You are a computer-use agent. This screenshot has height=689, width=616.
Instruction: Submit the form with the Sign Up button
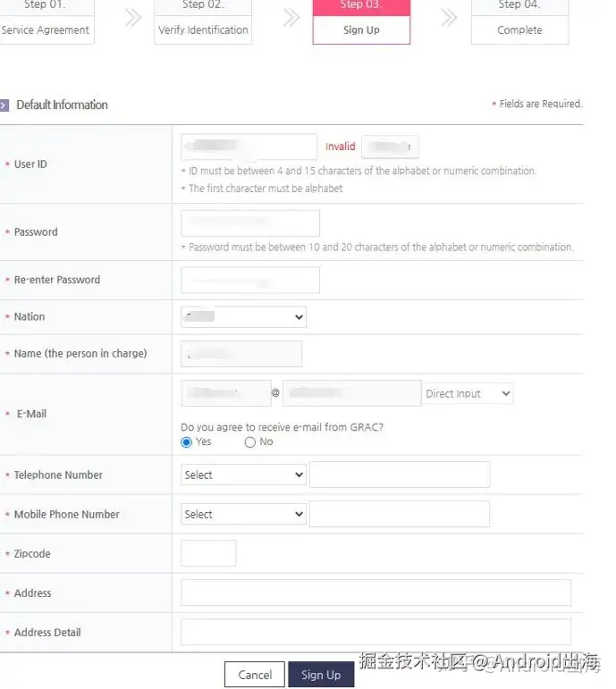321,675
